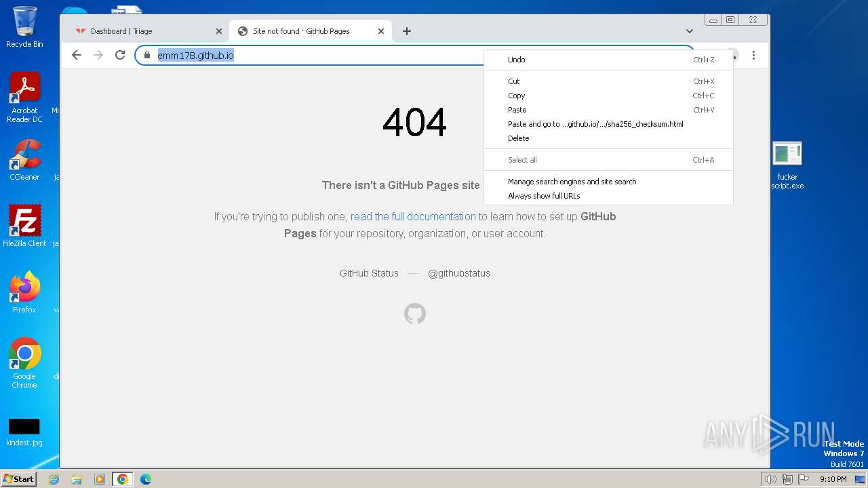Open Firefox desktop shortcut
The image size is (868, 488).
tap(24, 293)
